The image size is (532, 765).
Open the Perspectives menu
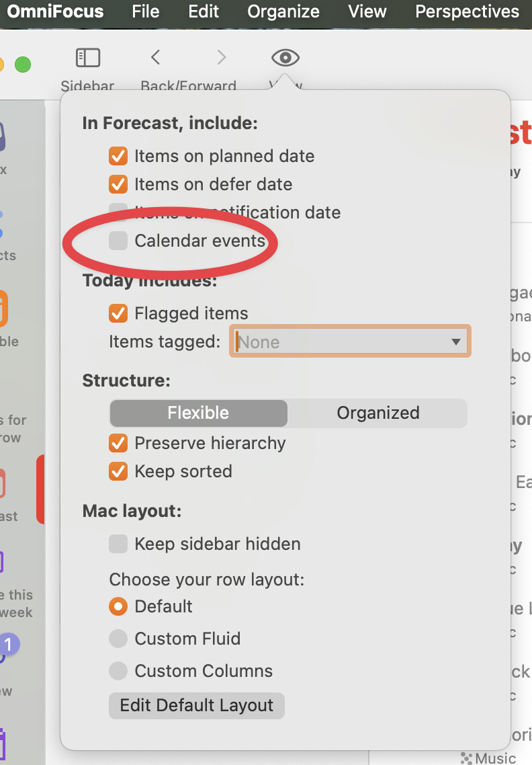(467, 11)
